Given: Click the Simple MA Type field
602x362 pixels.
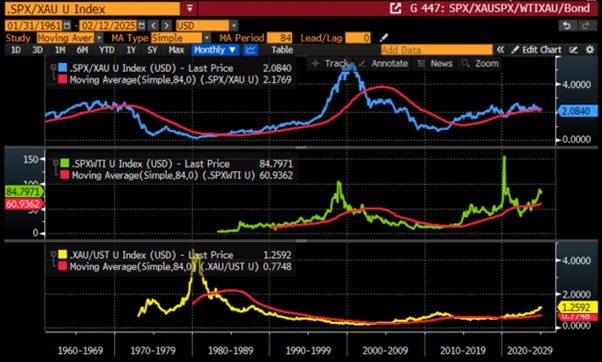Looking at the screenshot, I should (x=177, y=38).
